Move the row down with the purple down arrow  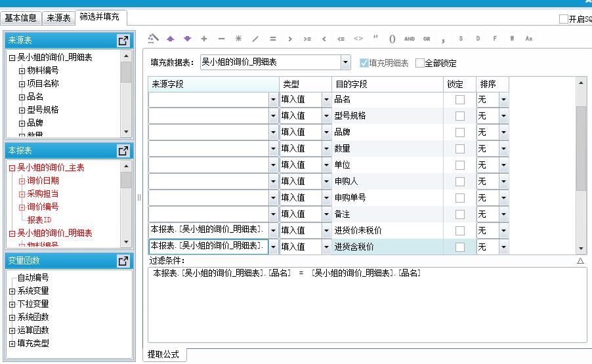point(187,39)
